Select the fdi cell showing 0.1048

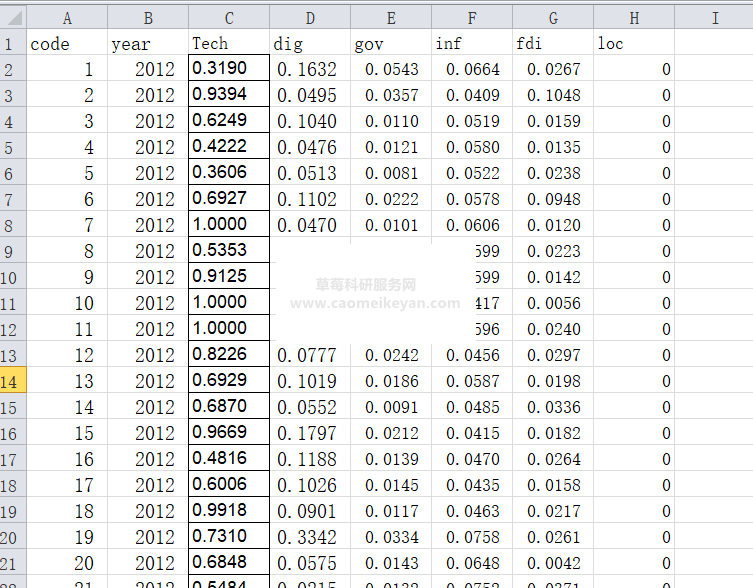553,95
